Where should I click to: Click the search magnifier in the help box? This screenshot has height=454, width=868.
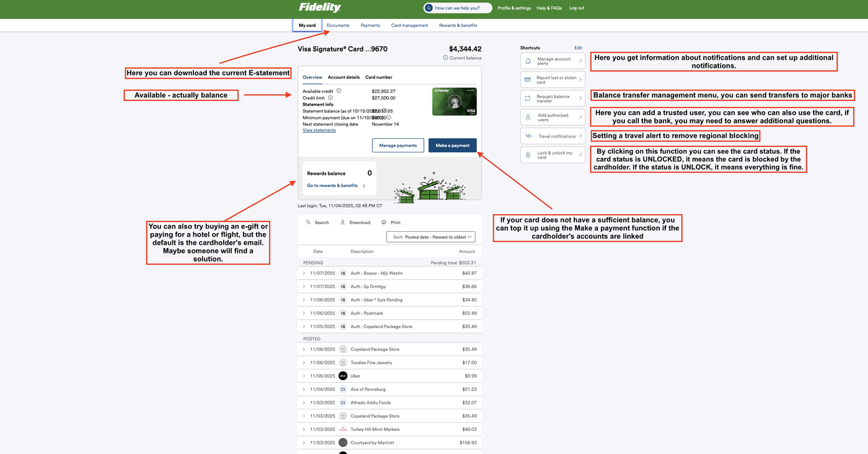tap(429, 8)
